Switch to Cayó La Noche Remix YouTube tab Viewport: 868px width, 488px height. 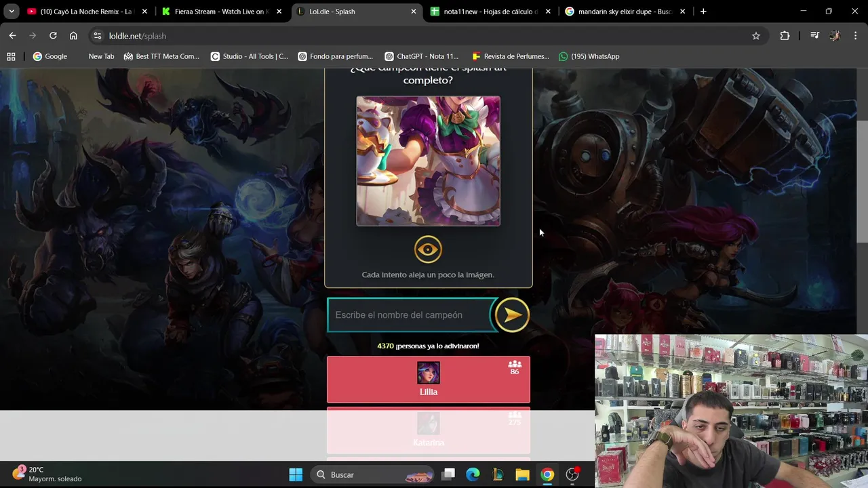point(87,12)
